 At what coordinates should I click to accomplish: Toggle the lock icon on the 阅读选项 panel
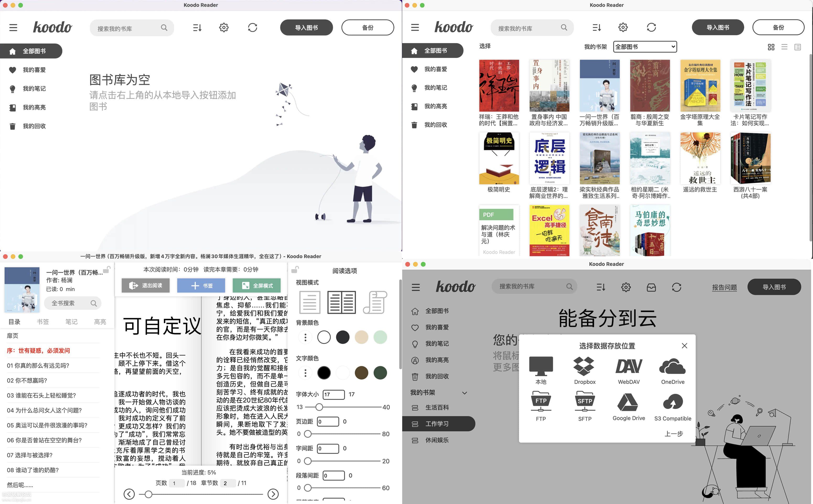pyautogui.click(x=295, y=269)
